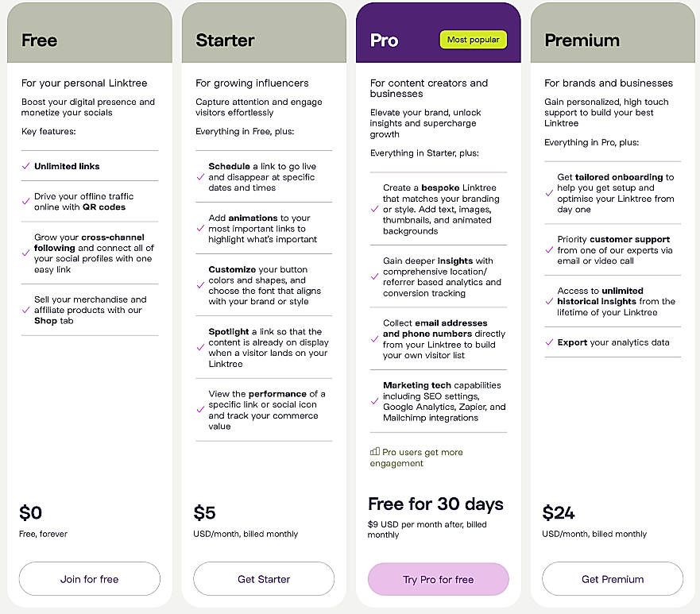Select the checkmark beside tailored onboarding feature
700x614 pixels.
(548, 191)
